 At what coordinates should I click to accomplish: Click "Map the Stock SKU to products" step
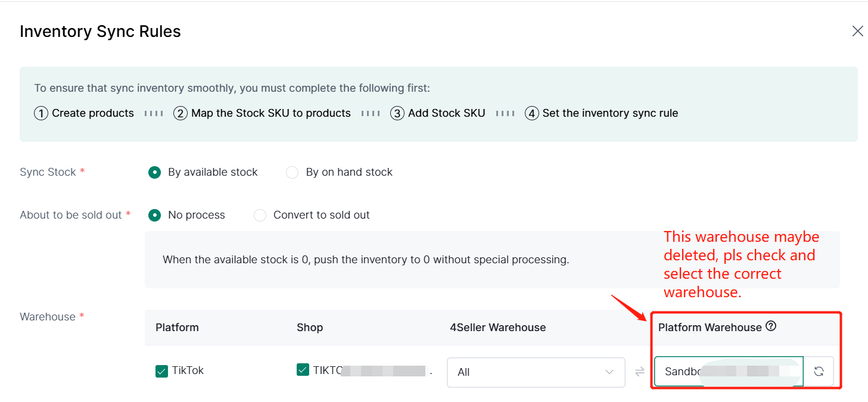[x=271, y=113]
